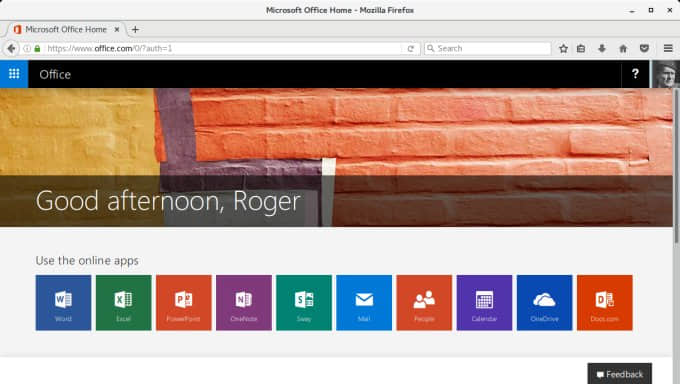This screenshot has width=680, height=384.
Task: Click the help question mark icon
Action: pyautogui.click(x=635, y=74)
